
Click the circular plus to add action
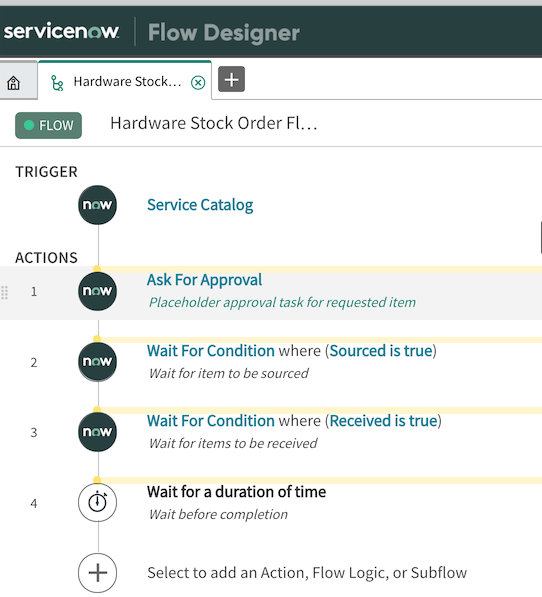pyautogui.click(x=97, y=573)
